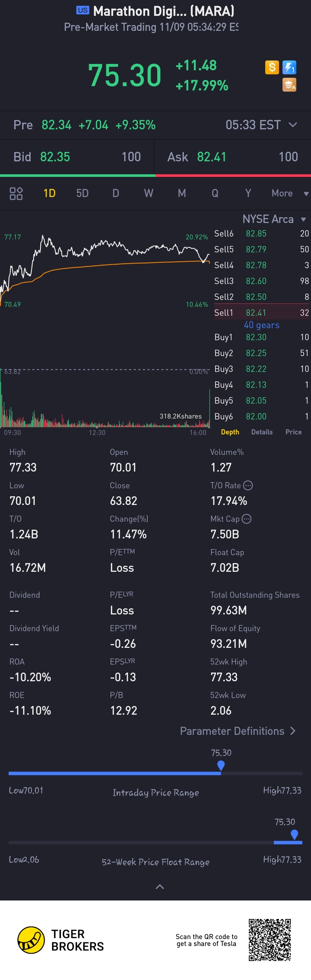
Task: Select the 1D chart tab
Action: (50, 193)
